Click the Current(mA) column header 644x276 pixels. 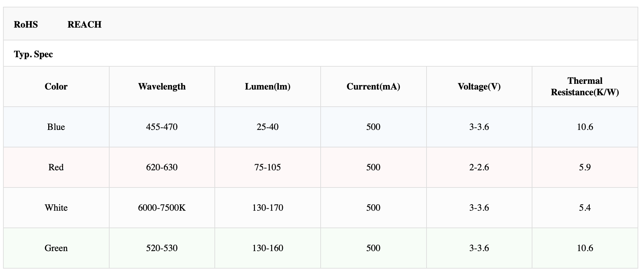pyautogui.click(x=373, y=87)
